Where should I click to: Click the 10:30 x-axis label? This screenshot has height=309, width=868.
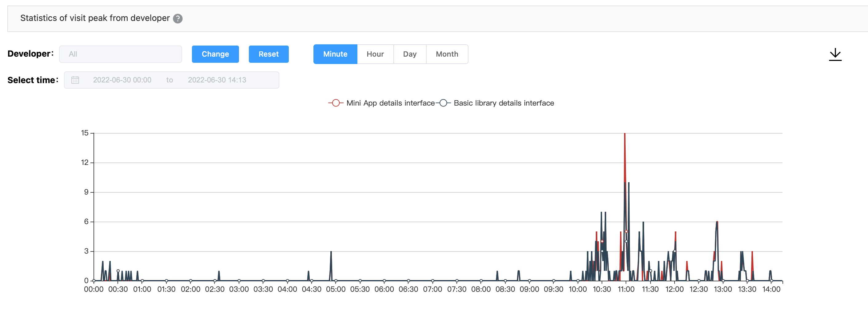click(602, 289)
